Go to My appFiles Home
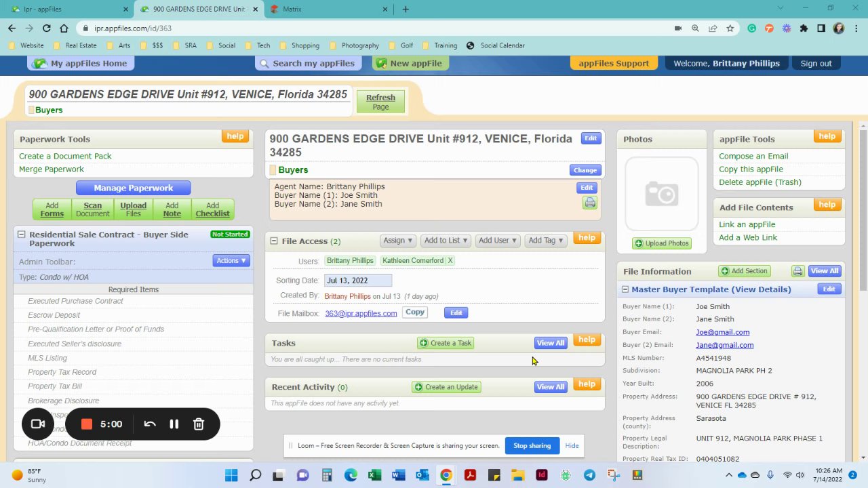Screen dimensions: 868x488 pos(80,63)
